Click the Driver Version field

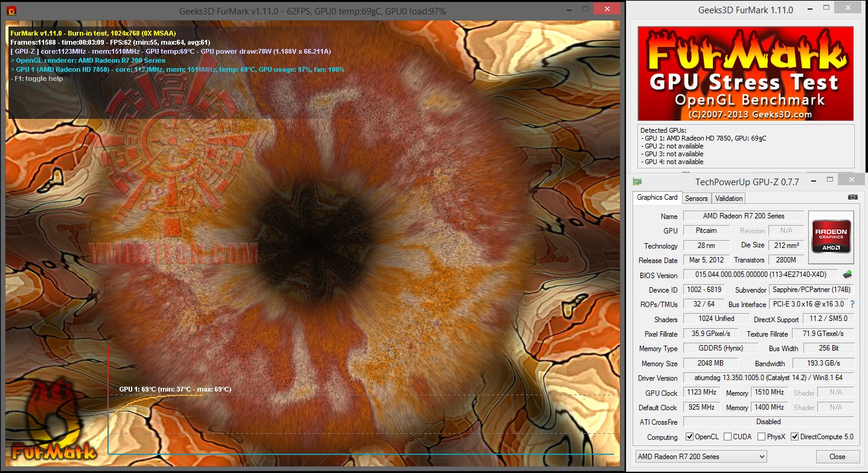[x=769, y=378]
